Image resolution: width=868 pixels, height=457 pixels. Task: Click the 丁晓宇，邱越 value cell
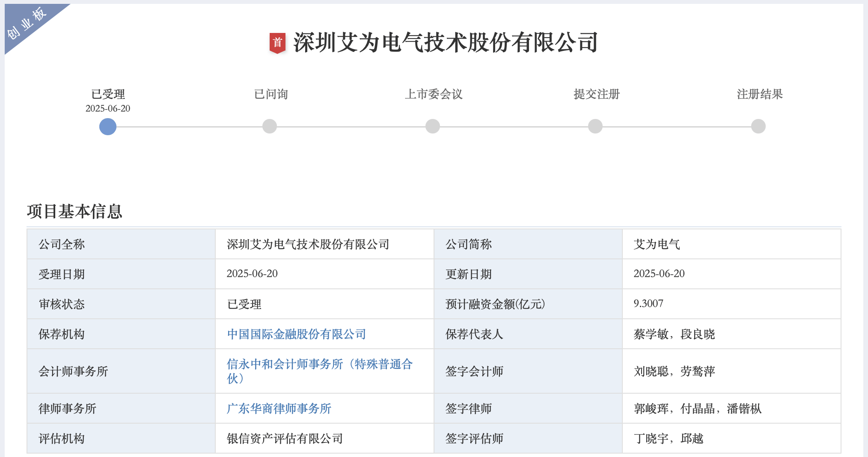pos(731,438)
